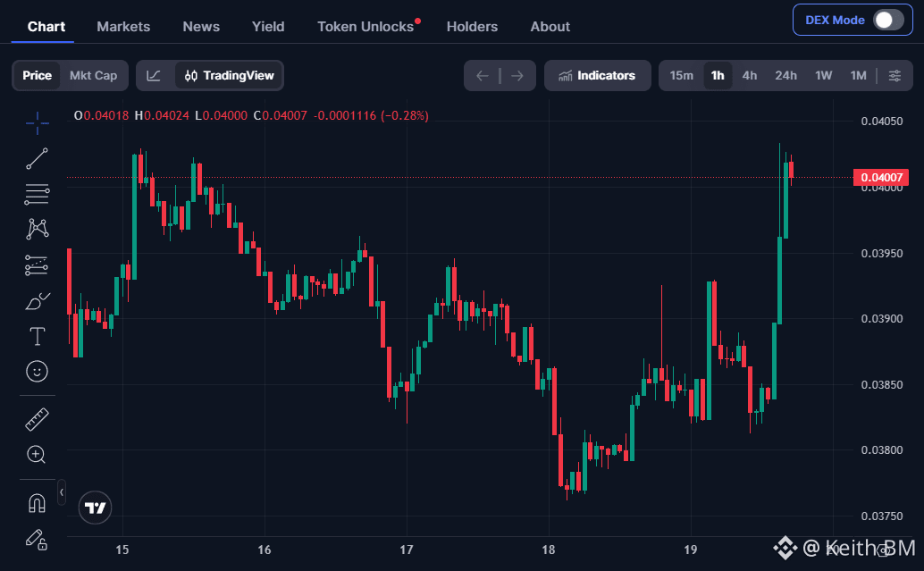Open chart settings sliders icon
The width and height of the screenshot is (924, 571).
[x=895, y=75]
